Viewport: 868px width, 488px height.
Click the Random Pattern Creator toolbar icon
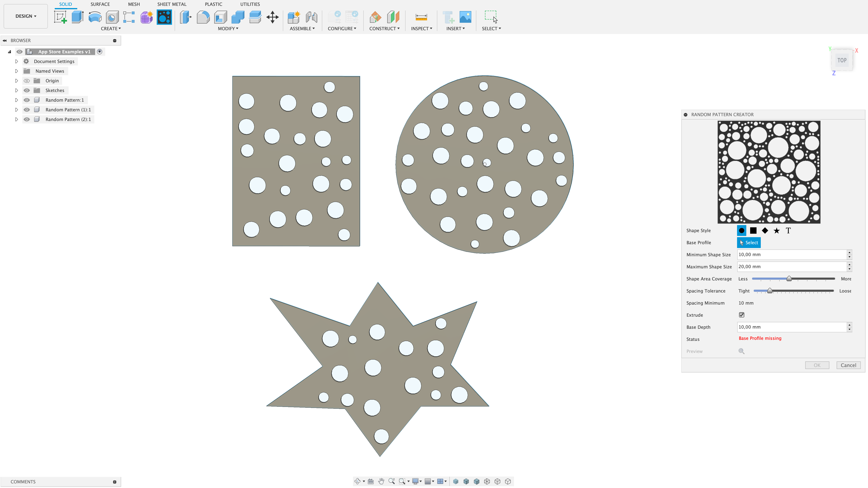point(164,17)
